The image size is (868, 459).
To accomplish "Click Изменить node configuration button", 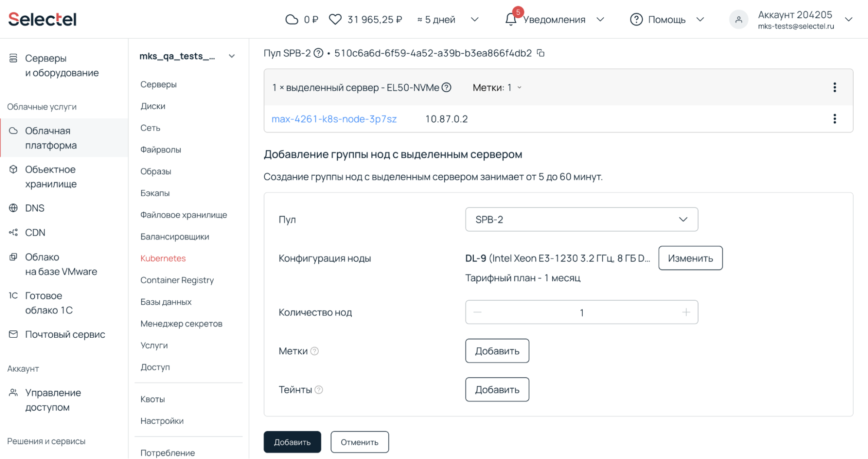I will (690, 258).
